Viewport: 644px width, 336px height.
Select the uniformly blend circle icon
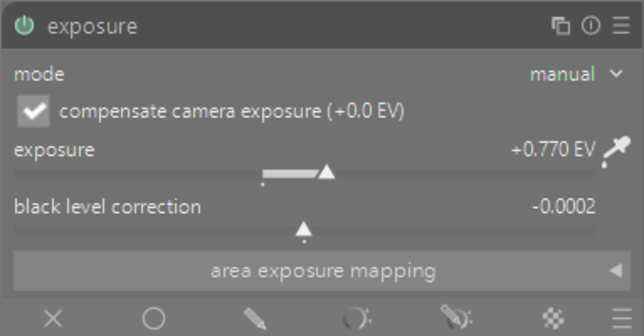154,318
